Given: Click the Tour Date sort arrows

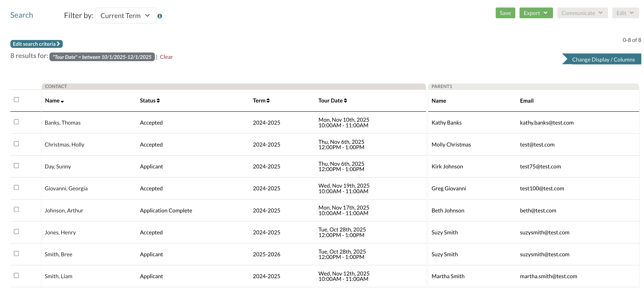Looking at the screenshot, I should tap(345, 101).
